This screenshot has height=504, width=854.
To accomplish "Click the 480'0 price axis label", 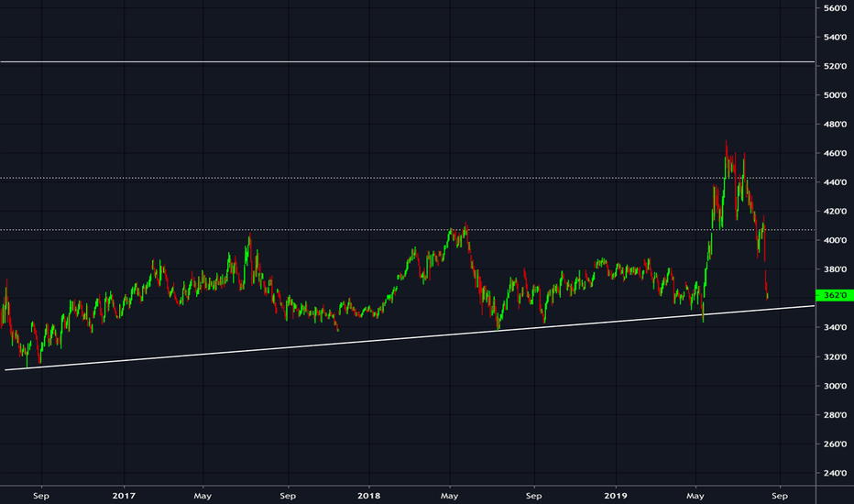I will [x=836, y=125].
